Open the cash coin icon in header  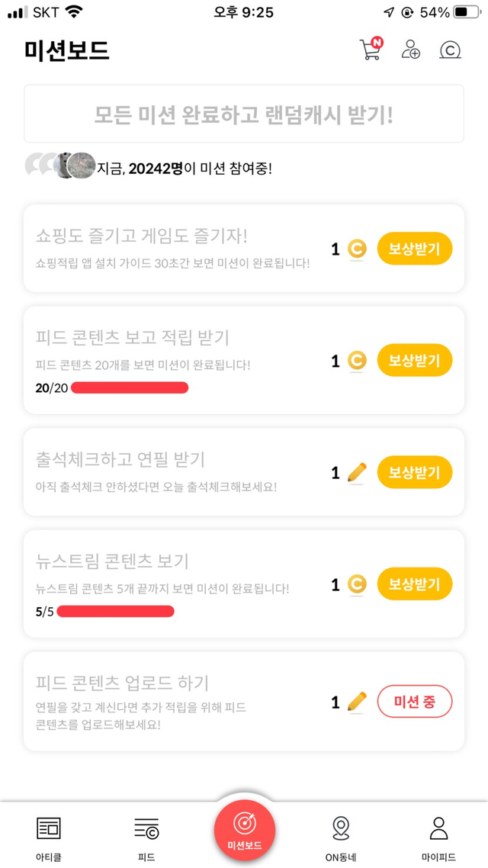tap(450, 50)
